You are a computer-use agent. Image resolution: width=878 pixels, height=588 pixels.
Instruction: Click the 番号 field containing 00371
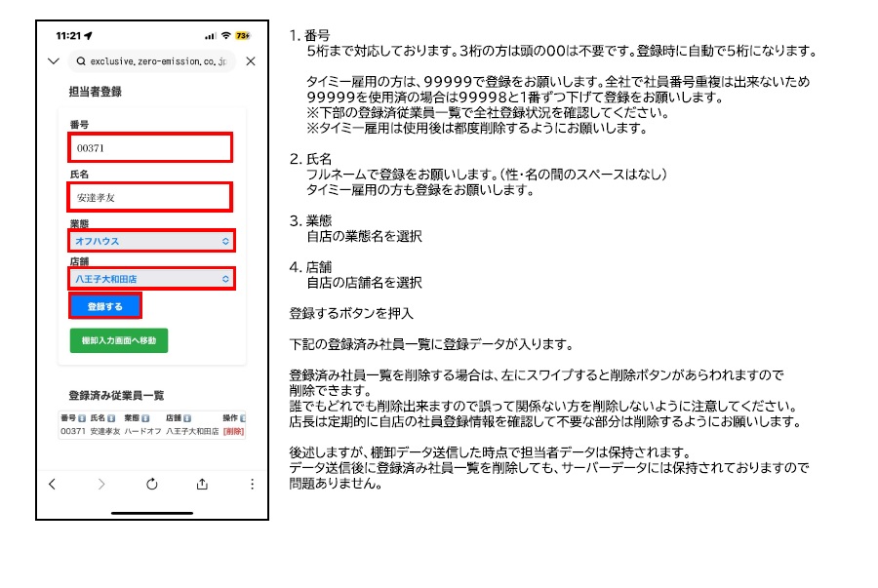click(x=150, y=148)
